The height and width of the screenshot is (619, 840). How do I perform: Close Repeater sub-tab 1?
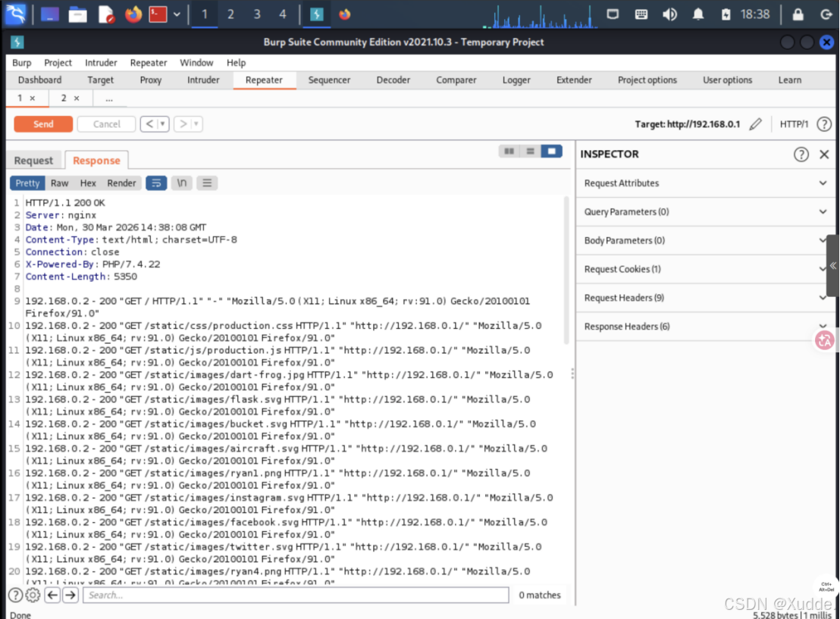point(32,98)
